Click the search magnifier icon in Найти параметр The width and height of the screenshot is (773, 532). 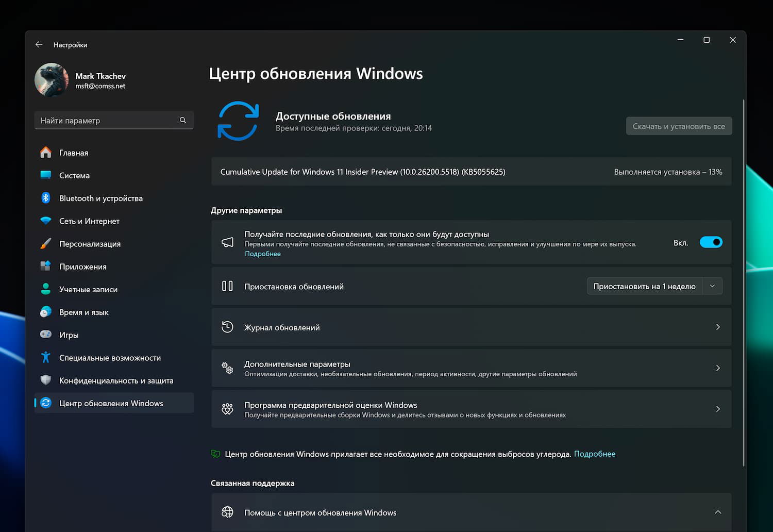tap(183, 120)
